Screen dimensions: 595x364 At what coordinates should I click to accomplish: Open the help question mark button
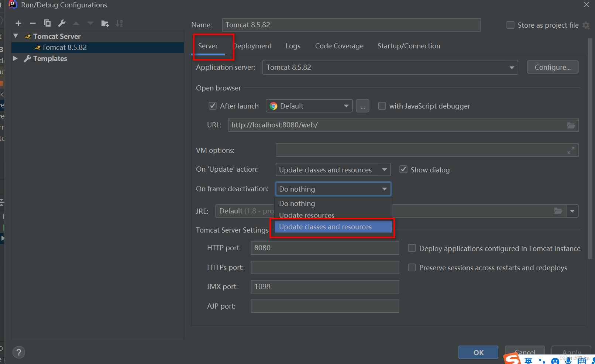[19, 352]
